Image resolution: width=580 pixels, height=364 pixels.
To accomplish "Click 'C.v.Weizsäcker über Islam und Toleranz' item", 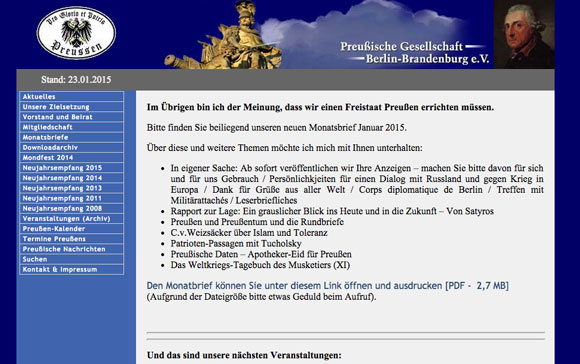I will click(x=249, y=233).
